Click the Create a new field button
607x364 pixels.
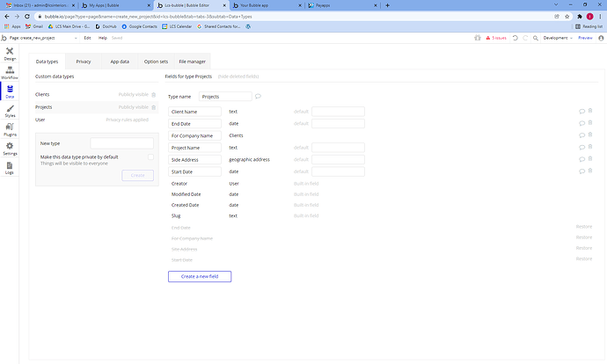(x=200, y=277)
